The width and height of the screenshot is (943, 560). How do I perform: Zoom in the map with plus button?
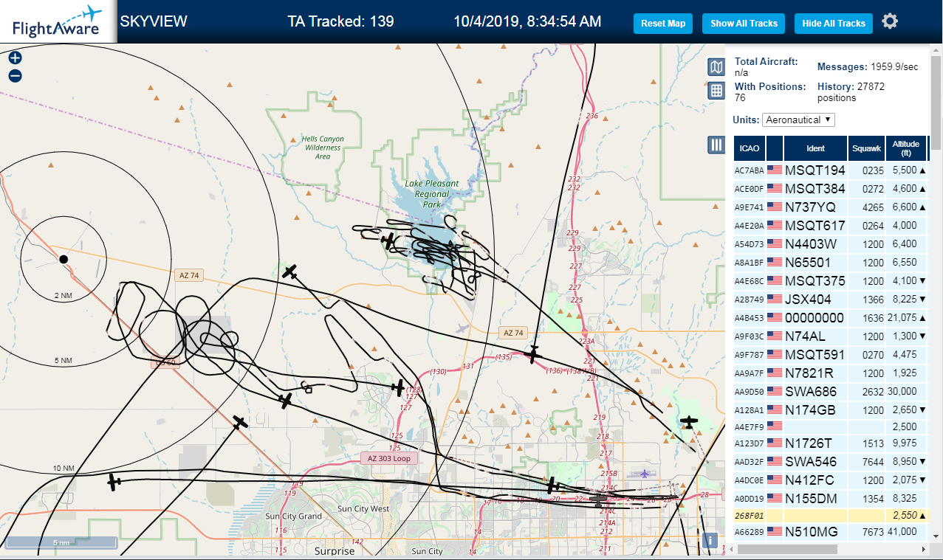click(16, 58)
